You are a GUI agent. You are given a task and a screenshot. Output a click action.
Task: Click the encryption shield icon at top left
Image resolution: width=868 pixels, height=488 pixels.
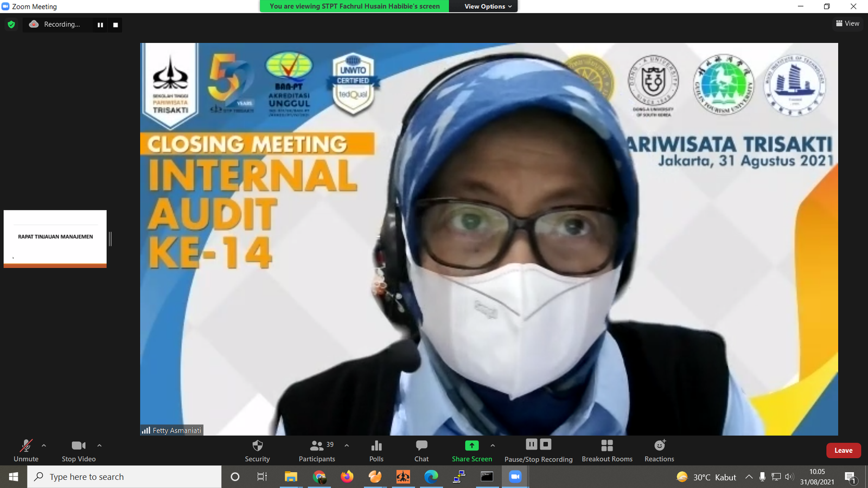(x=11, y=24)
